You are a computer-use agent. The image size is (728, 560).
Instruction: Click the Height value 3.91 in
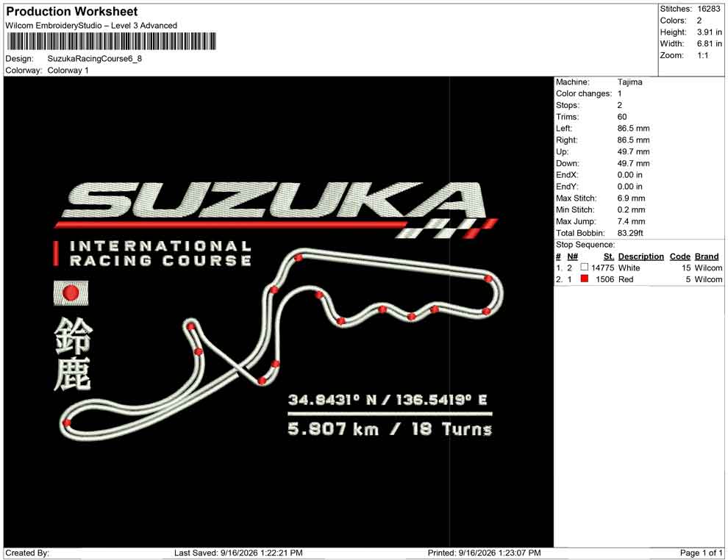pos(710,32)
